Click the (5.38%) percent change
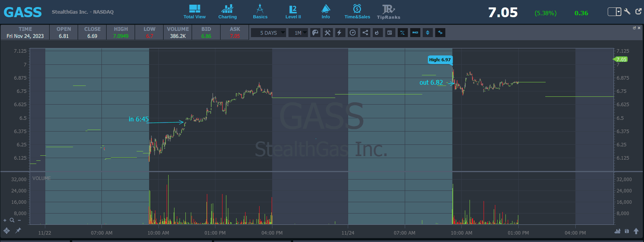Image resolution: width=644 pixels, height=242 pixels. [x=546, y=13]
